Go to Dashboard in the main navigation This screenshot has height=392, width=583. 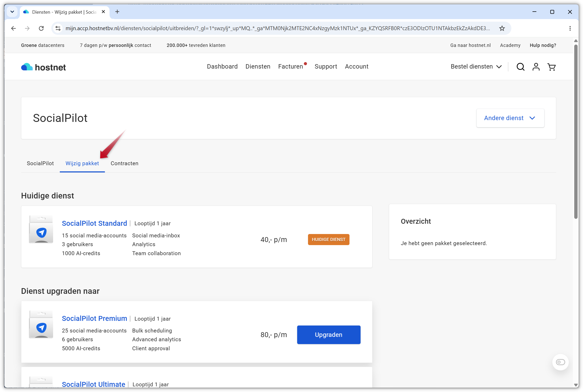click(x=222, y=66)
